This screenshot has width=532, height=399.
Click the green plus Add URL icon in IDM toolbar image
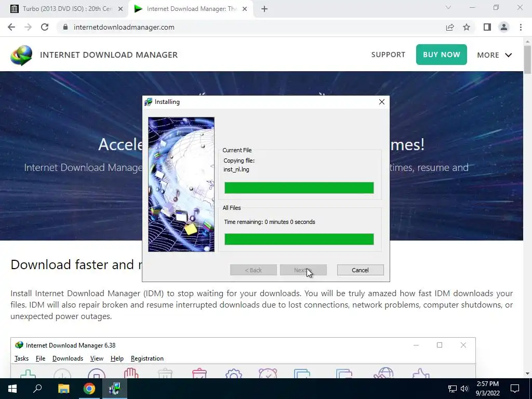[28, 374]
